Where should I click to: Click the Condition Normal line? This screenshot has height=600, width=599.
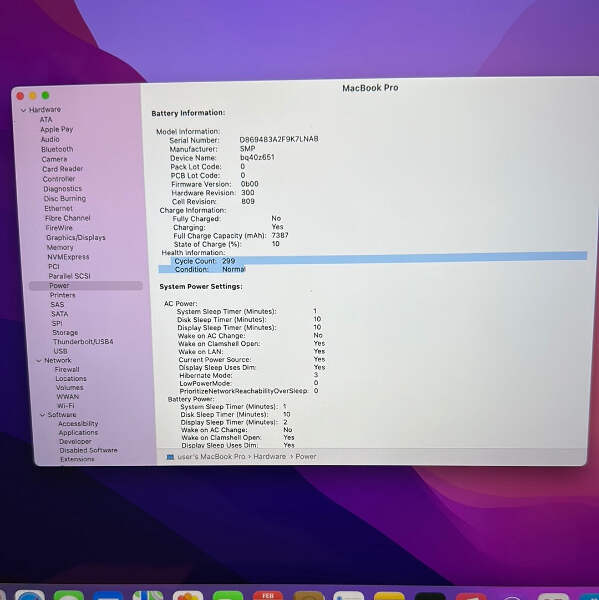[x=202, y=269]
